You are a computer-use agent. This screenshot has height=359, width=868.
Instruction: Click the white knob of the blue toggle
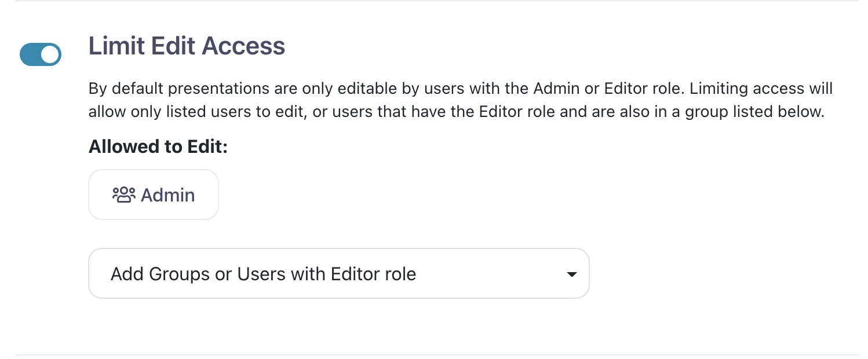[50, 54]
